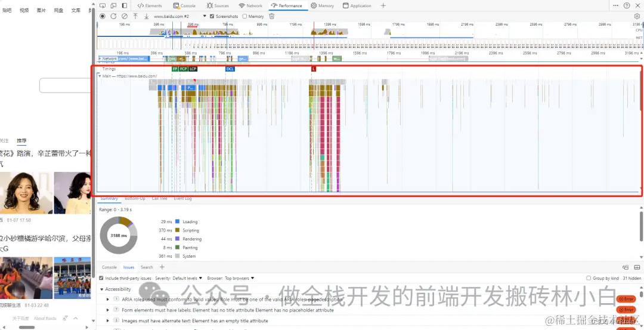Viewport: 644px width, 330px height.
Task: Click the 视频 link on Baidu page
Action: (24, 11)
